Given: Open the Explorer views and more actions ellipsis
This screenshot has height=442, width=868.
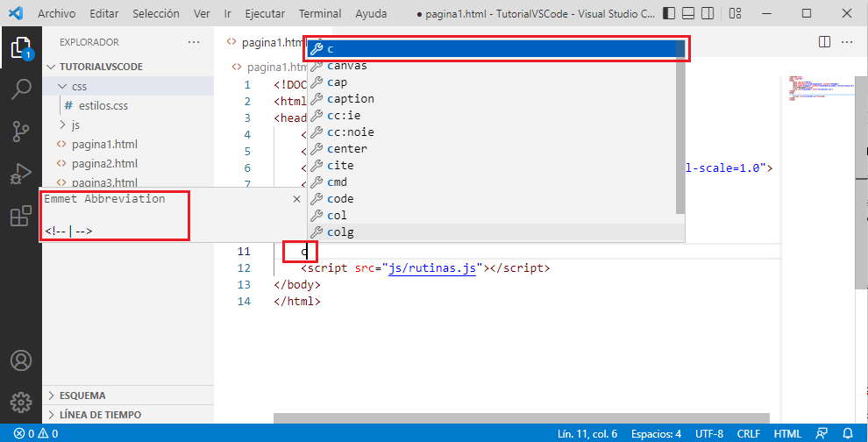Looking at the screenshot, I should click(x=194, y=42).
